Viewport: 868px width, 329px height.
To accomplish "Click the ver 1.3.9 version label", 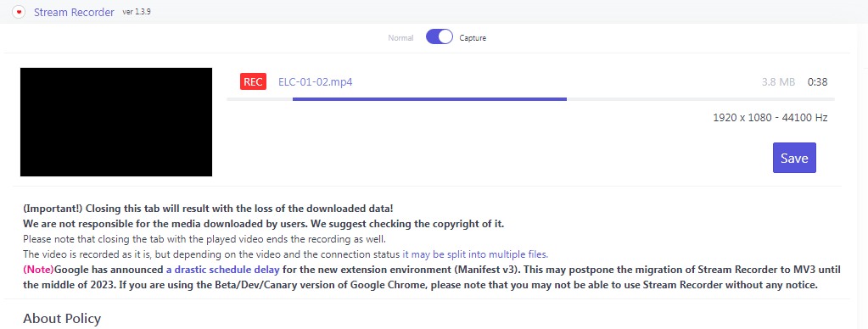I will 137,12.
